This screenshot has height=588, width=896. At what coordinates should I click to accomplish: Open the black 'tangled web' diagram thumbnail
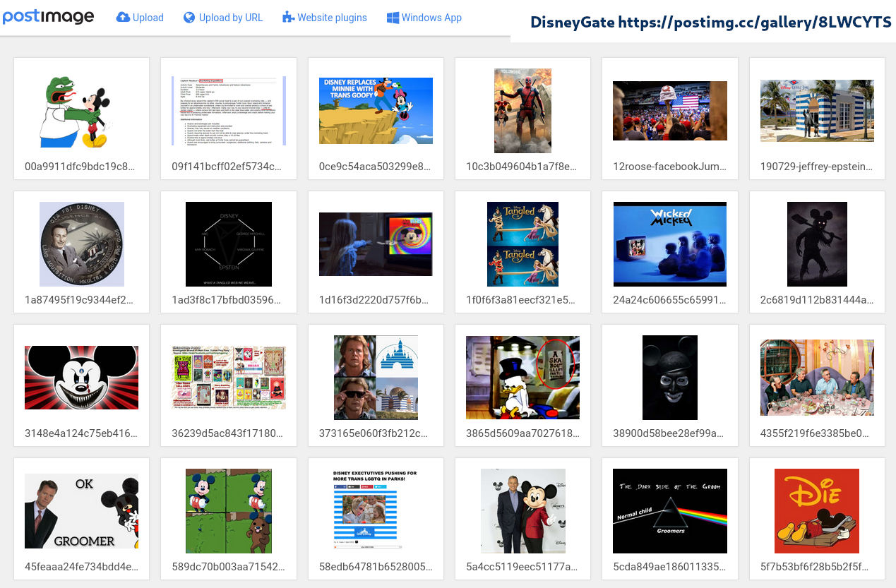click(x=229, y=244)
